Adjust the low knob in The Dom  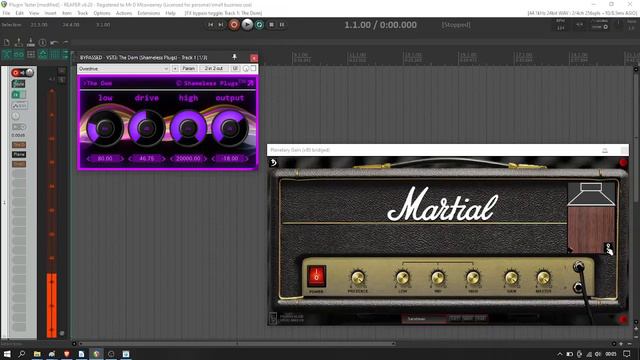[x=105, y=128]
